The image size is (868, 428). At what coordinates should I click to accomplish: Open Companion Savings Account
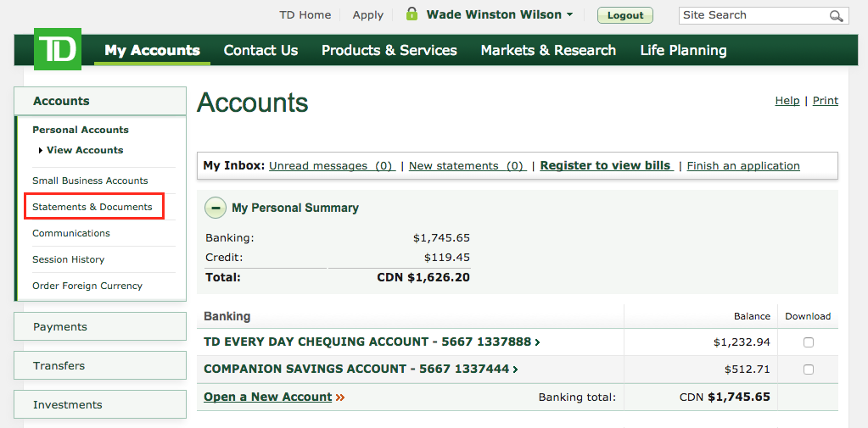tap(361, 369)
